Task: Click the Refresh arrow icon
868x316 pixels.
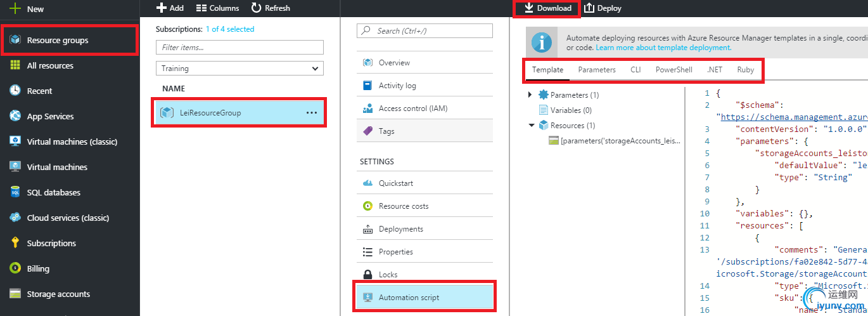Action: pyautogui.click(x=256, y=8)
